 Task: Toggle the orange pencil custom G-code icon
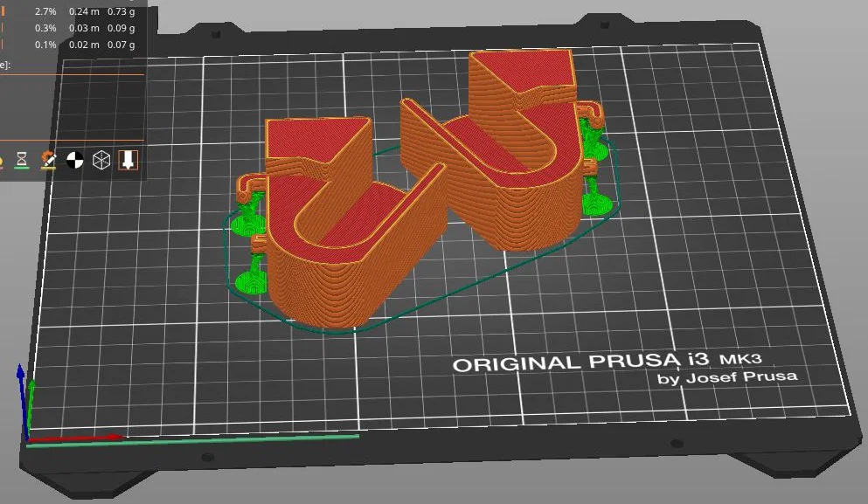(48, 160)
